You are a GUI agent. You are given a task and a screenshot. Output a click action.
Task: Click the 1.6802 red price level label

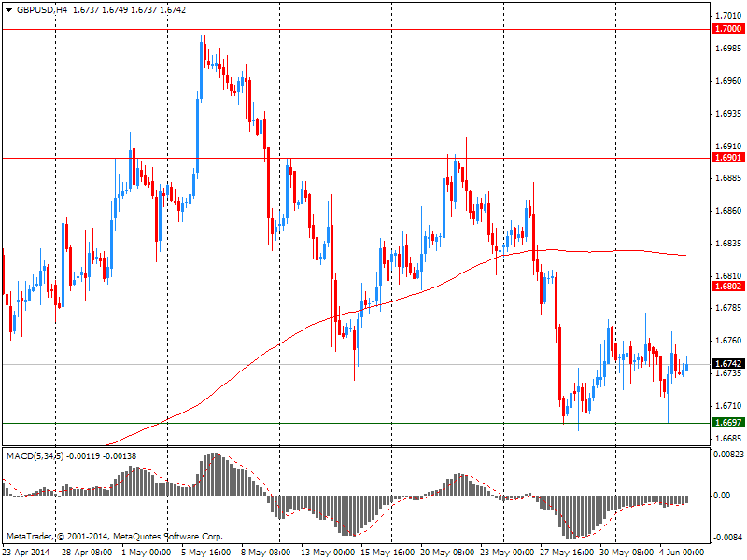pos(728,287)
